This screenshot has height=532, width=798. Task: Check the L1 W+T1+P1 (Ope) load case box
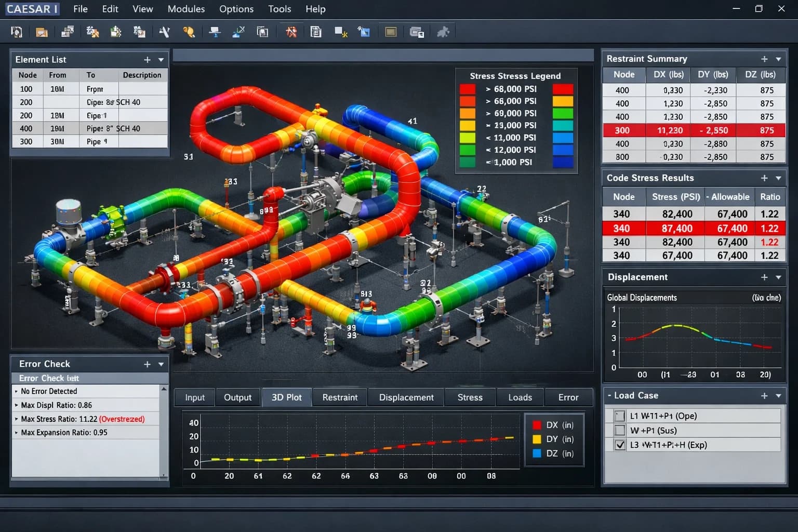tap(620, 416)
